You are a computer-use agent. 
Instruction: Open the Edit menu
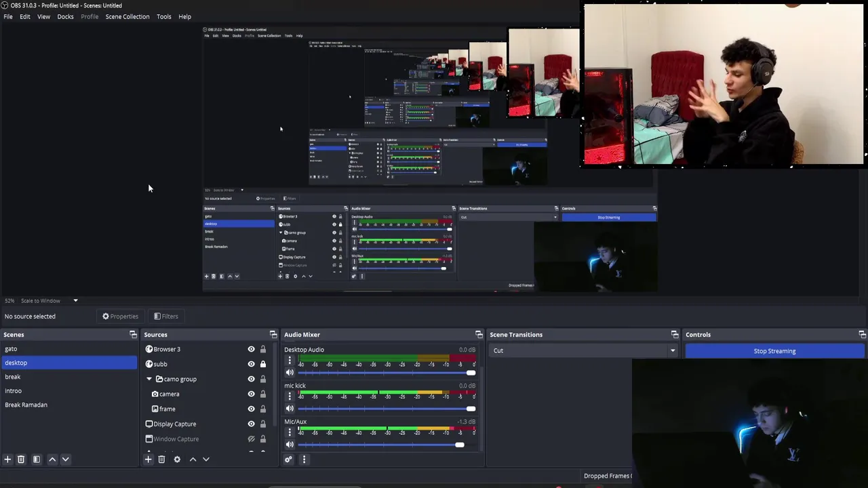(25, 16)
